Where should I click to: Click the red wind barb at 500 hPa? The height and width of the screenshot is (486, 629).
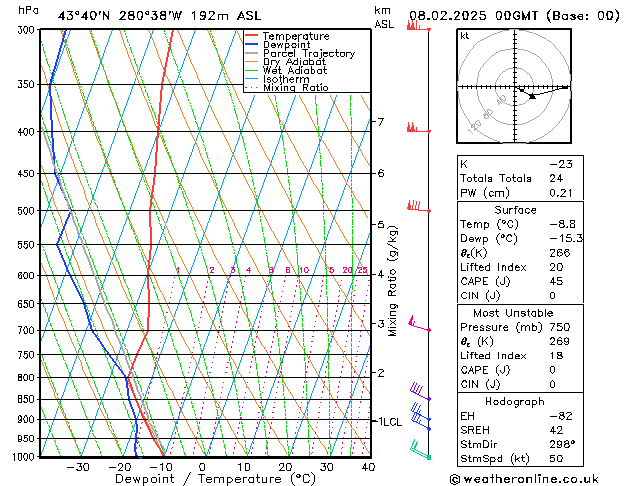coord(418,206)
